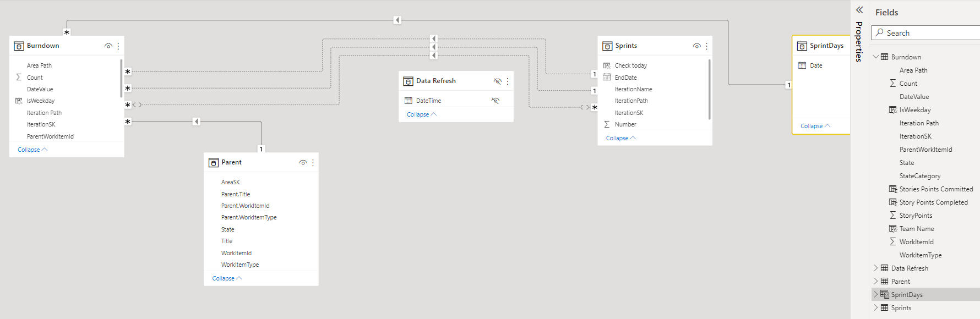The image size is (980, 319).
Task: Select Iteration Path in Fields pane
Action: tap(919, 123)
